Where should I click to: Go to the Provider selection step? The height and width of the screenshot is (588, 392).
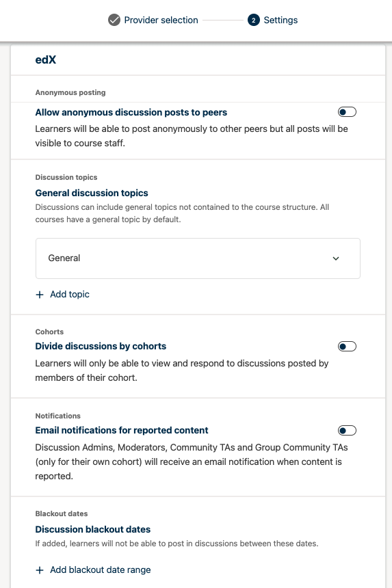pos(161,20)
